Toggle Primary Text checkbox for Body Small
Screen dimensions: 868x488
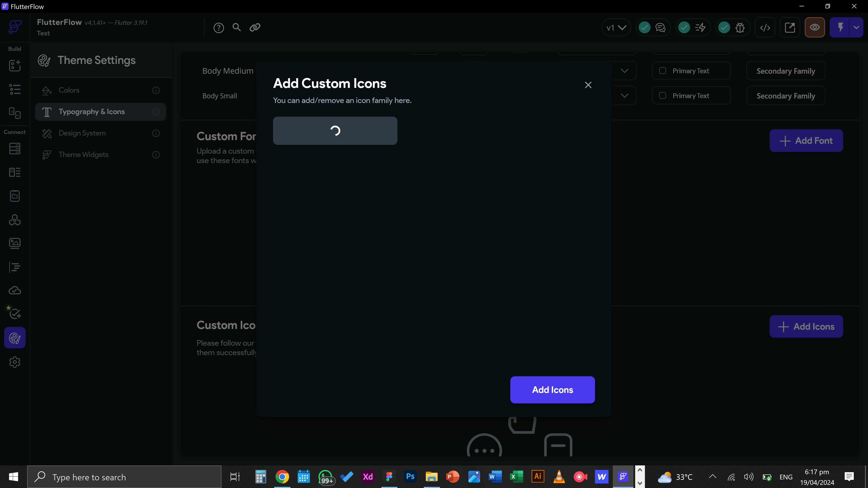click(x=663, y=96)
